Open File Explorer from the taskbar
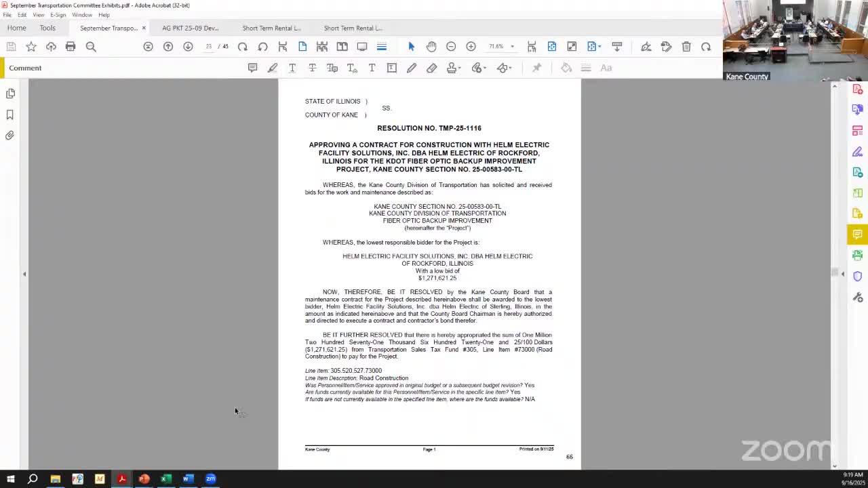This screenshot has width=868, height=488. (56, 479)
